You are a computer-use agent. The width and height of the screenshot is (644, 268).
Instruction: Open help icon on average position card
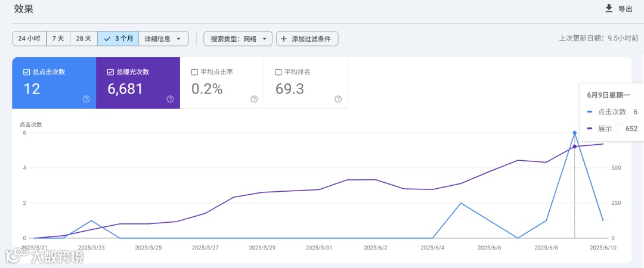tap(338, 99)
